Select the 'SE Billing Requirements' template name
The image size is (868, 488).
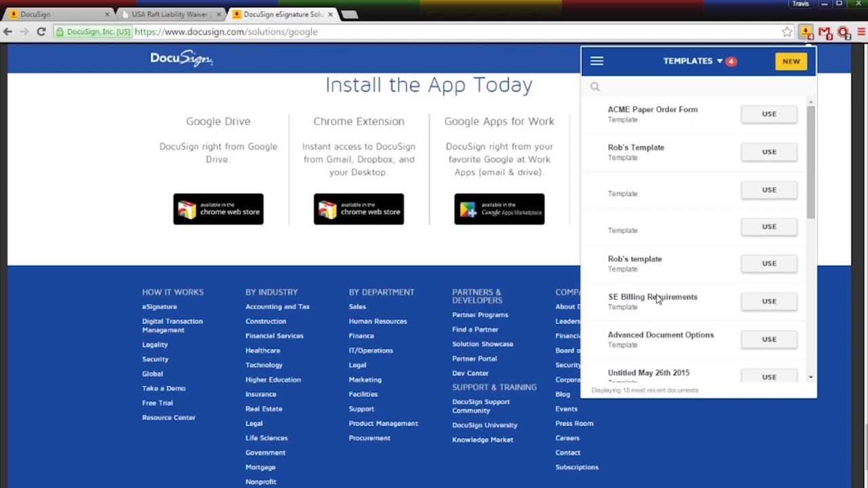click(652, 297)
